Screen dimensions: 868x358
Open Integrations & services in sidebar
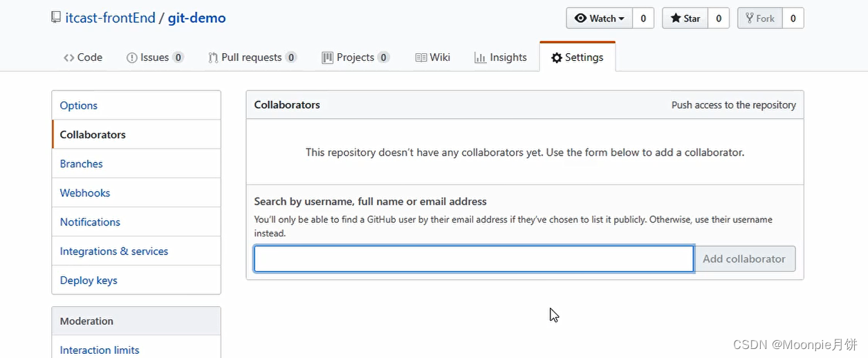(x=136, y=250)
